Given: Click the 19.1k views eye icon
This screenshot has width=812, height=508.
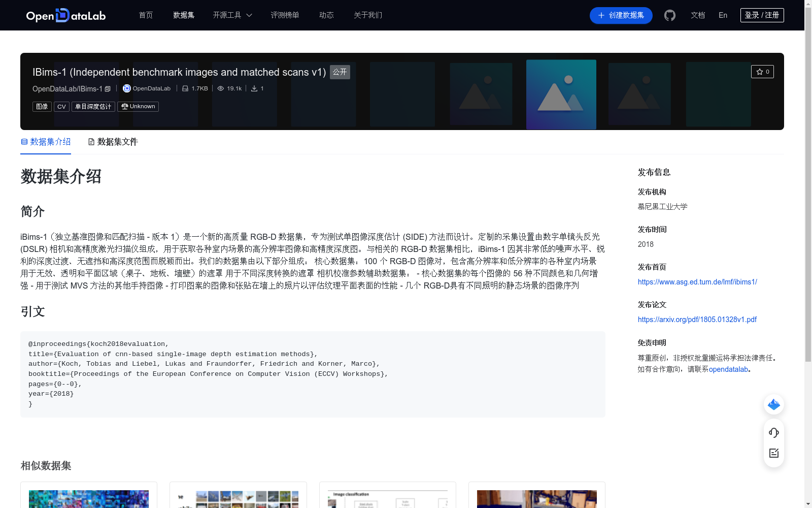Looking at the screenshot, I should (x=221, y=88).
